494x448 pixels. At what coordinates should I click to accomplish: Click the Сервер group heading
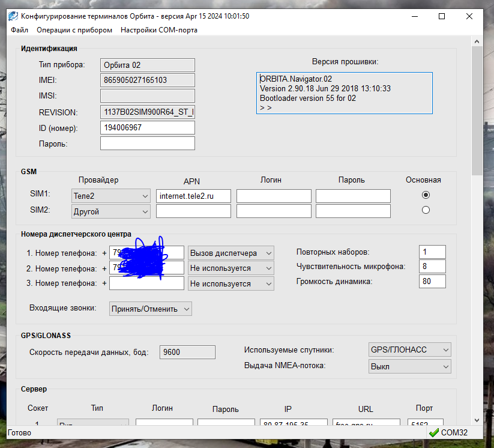pos(34,389)
